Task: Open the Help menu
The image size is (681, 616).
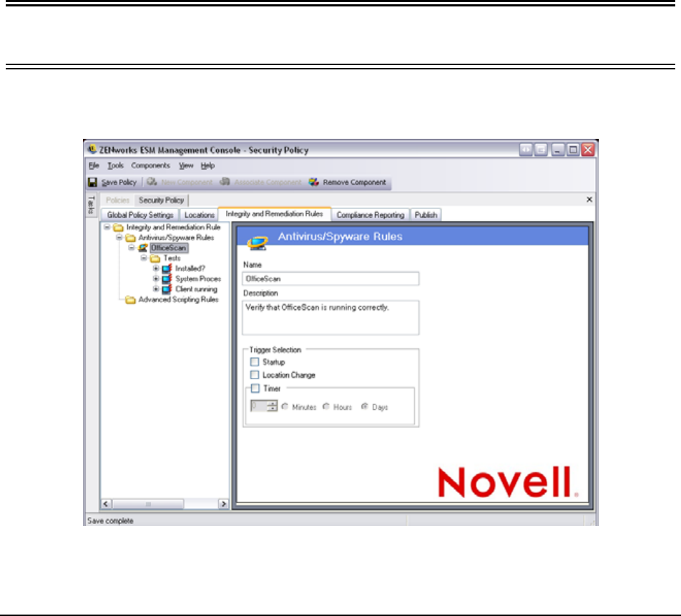Action: pos(207,165)
